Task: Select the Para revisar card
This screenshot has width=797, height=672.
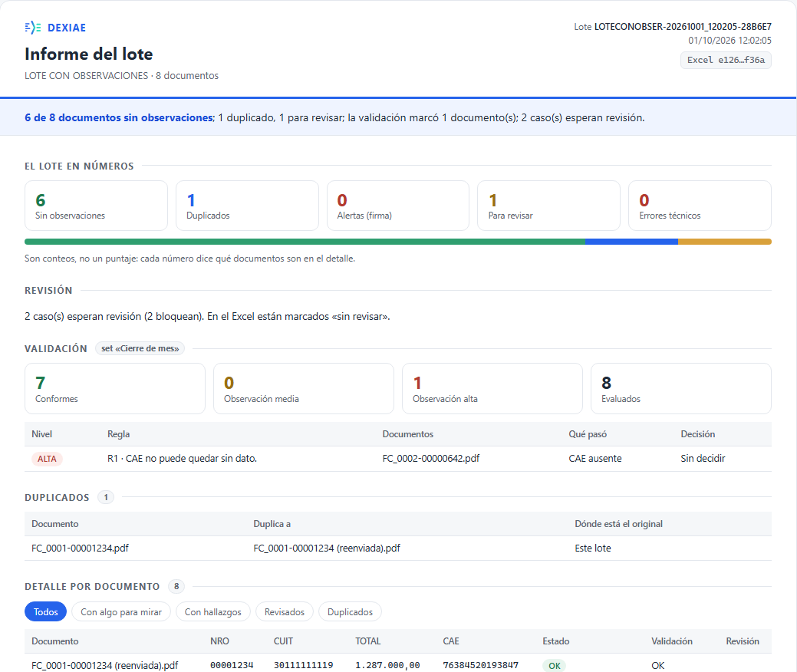Action: pos(548,206)
